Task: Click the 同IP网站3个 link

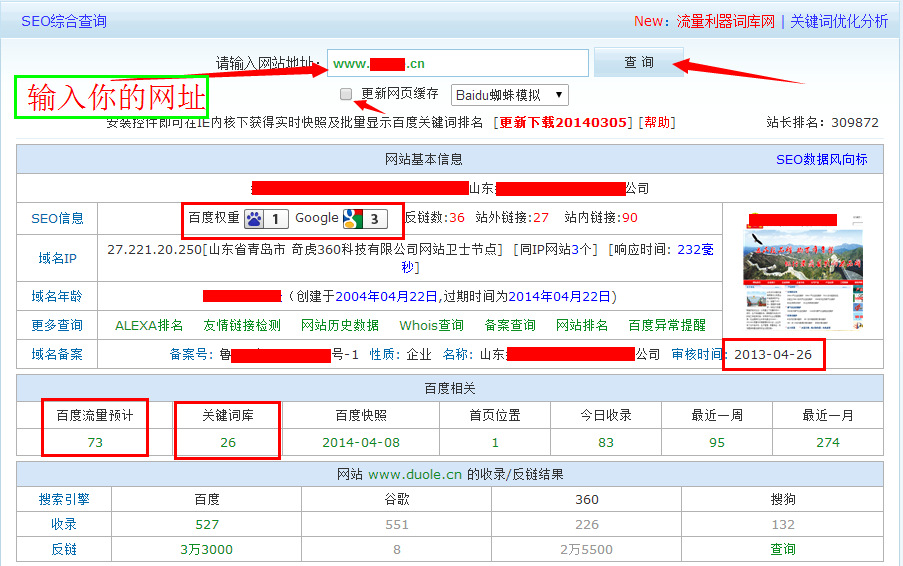Action: [x=556, y=249]
